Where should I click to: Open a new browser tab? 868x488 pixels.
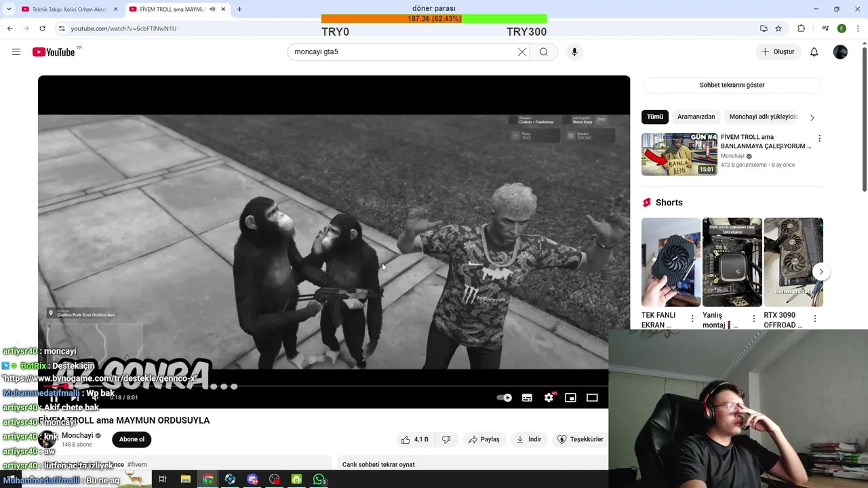(x=239, y=9)
